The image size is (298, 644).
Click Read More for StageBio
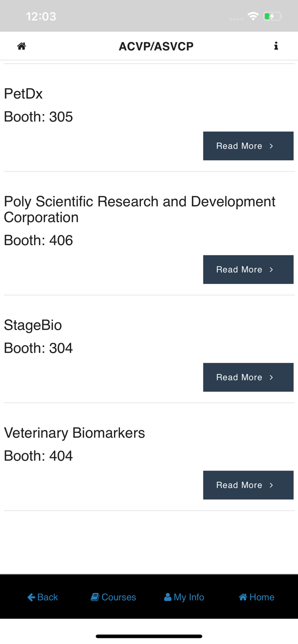[x=248, y=377]
